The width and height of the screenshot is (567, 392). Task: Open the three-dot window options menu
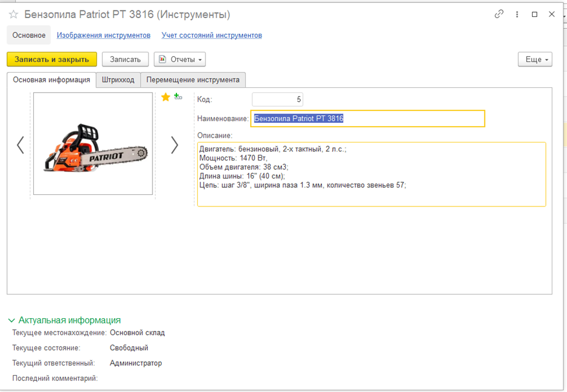coord(517,15)
